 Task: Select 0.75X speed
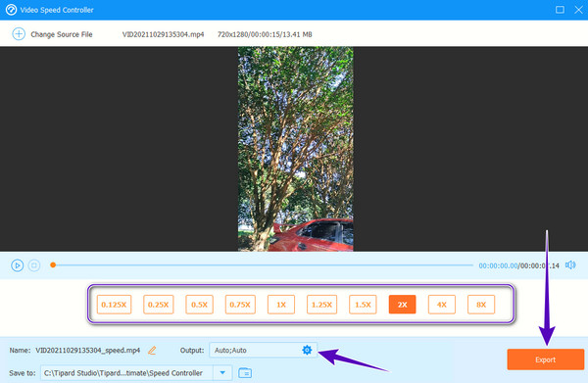[240, 305]
